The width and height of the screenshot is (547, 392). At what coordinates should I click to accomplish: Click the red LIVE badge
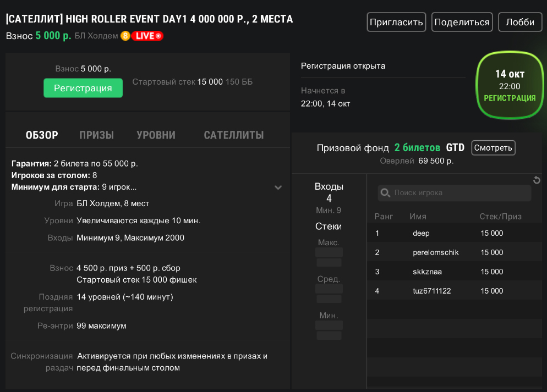click(x=147, y=36)
